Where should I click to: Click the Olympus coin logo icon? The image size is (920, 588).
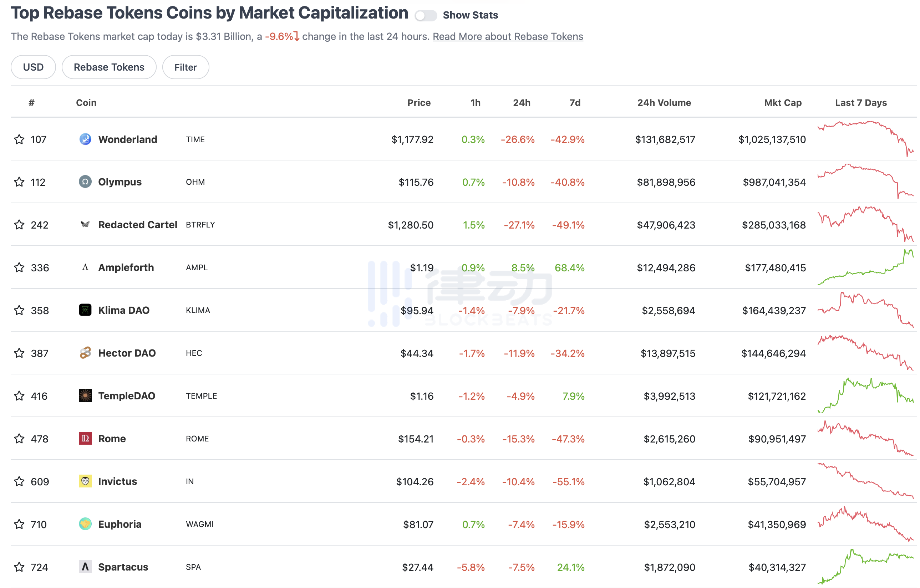(x=85, y=182)
